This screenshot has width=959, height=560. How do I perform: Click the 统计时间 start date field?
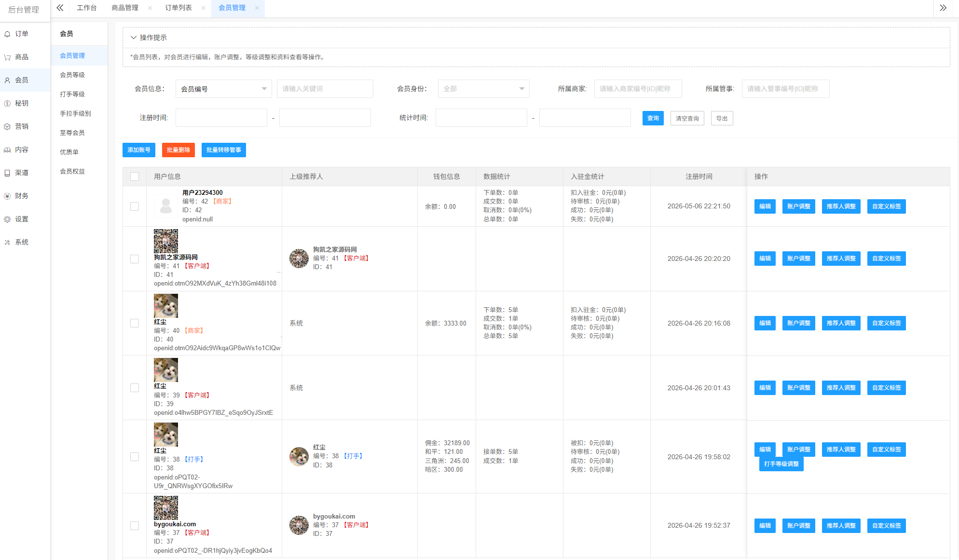pos(481,118)
